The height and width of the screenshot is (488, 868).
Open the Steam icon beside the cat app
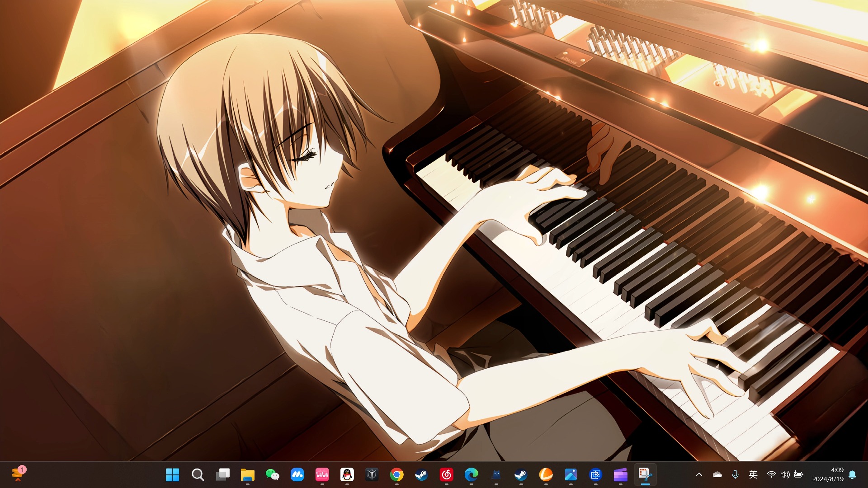[521, 474]
